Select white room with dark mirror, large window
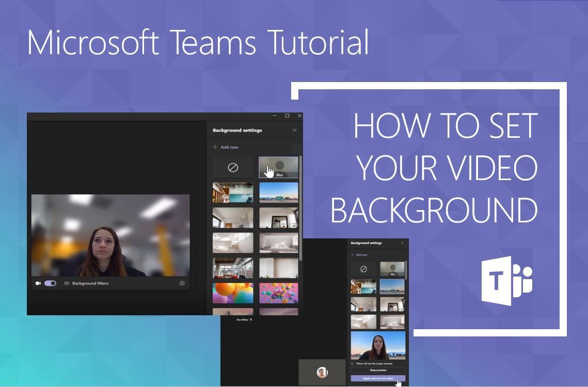The height and width of the screenshot is (387, 588). [279, 218]
